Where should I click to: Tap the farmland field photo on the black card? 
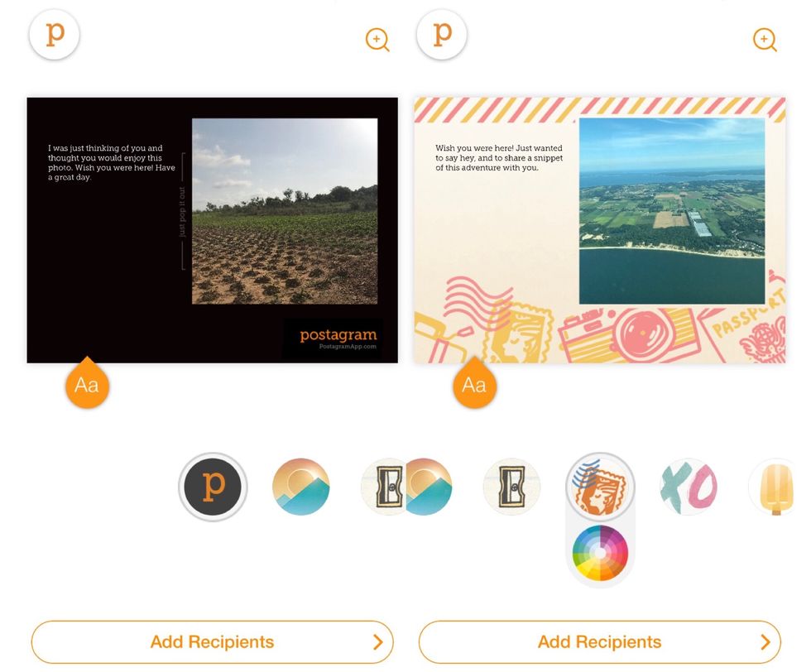click(x=285, y=211)
